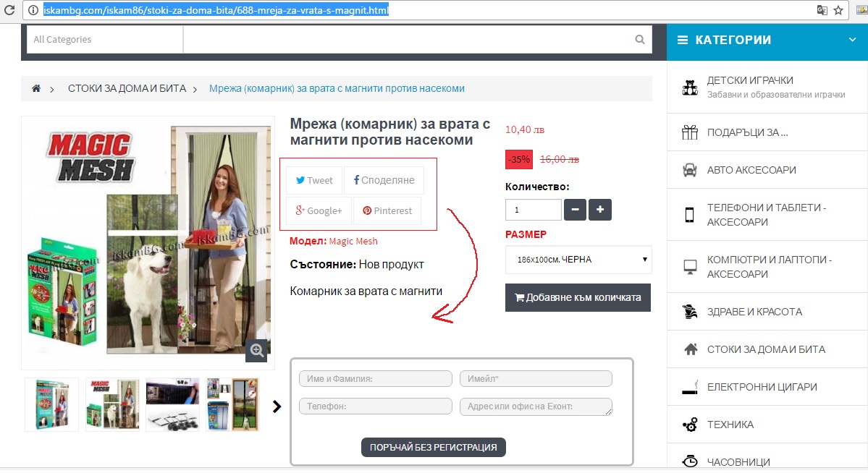The width and height of the screenshot is (868, 473).
Task: Click the browser address bar URL
Action: (x=216, y=10)
